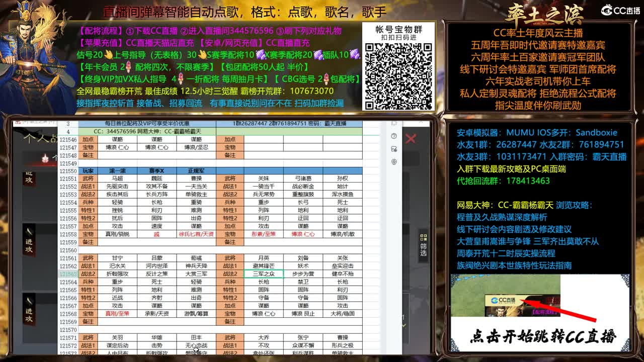
Task: Select the cell 华雄
Action: [156, 338]
